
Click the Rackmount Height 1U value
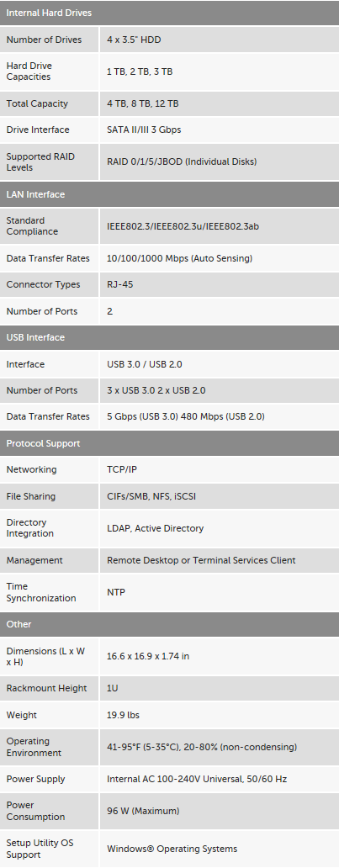pos(113,689)
